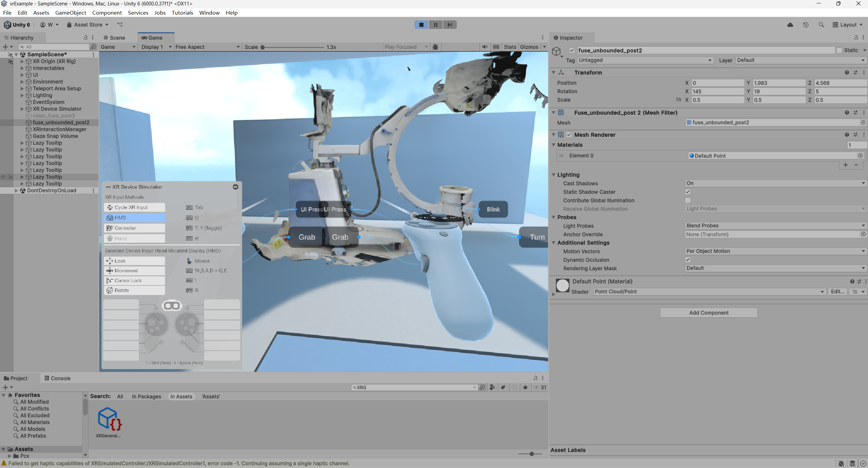Collapse the Transform component foldout

pos(554,72)
